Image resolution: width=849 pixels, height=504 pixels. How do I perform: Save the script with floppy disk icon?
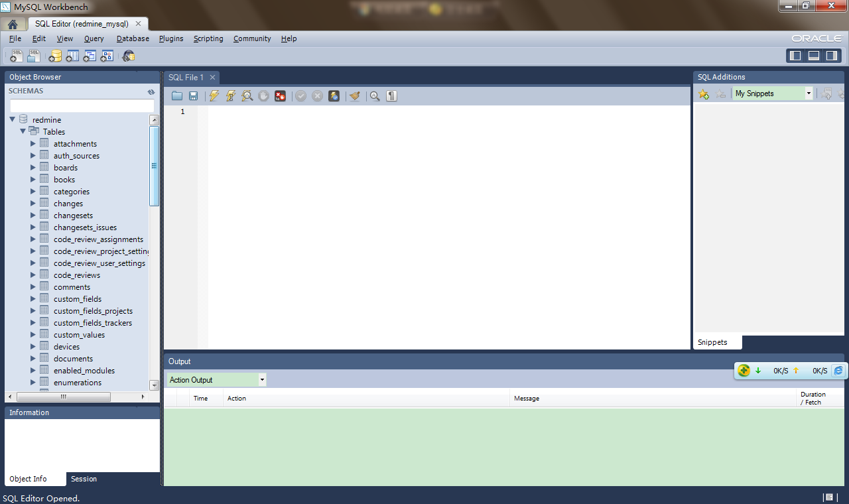point(193,96)
